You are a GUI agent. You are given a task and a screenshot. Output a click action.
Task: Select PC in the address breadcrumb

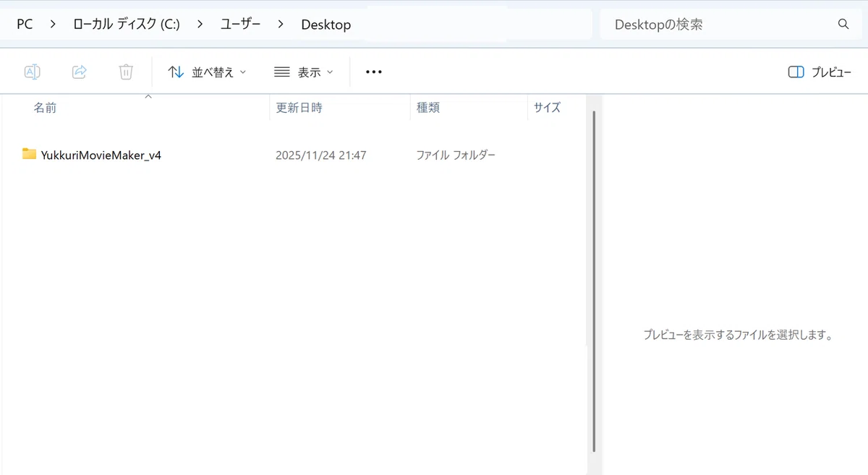point(25,24)
